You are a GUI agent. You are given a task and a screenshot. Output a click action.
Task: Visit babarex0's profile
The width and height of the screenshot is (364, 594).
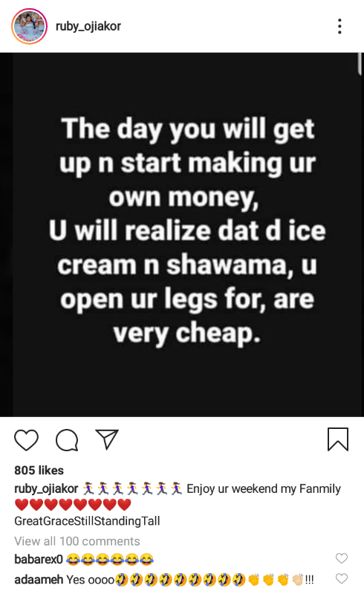click(38, 559)
